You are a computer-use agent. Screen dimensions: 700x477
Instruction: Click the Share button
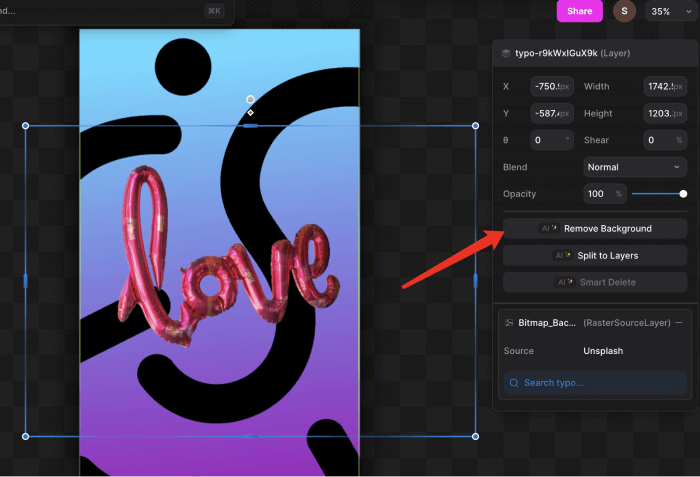point(579,11)
